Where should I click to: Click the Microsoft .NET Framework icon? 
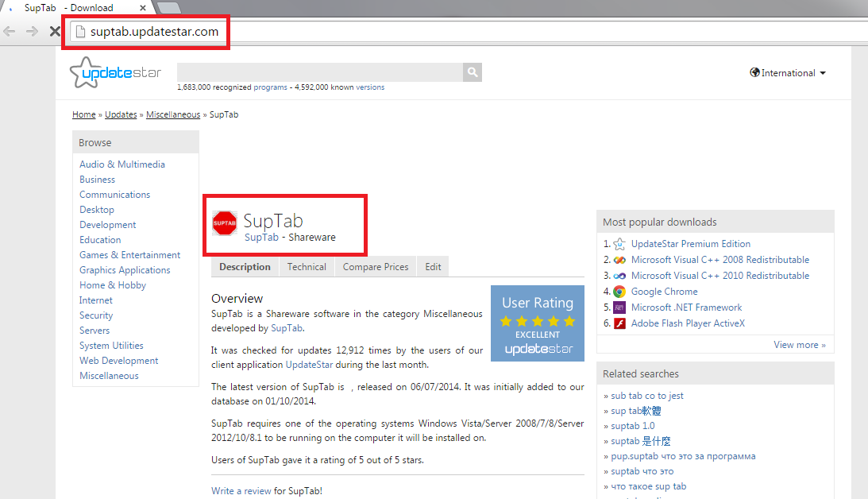[619, 308]
